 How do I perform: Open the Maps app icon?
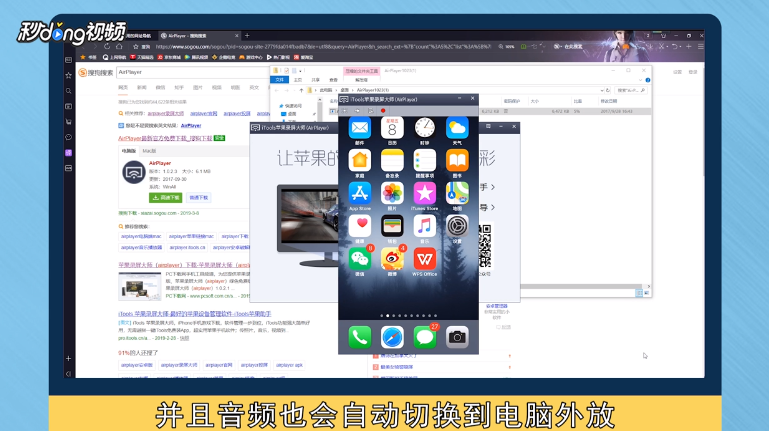(457, 193)
